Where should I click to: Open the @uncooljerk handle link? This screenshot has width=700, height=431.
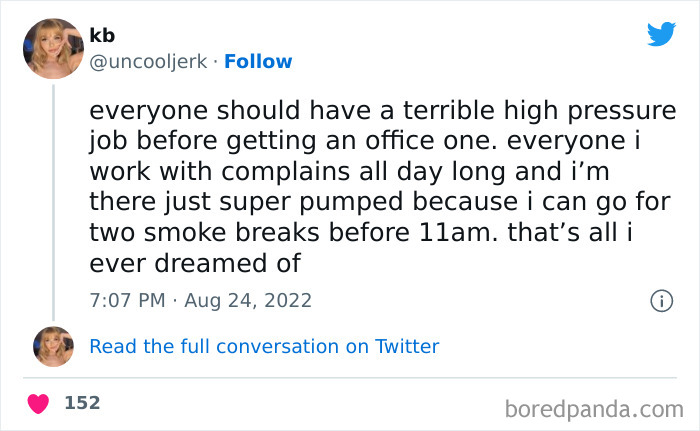point(149,61)
